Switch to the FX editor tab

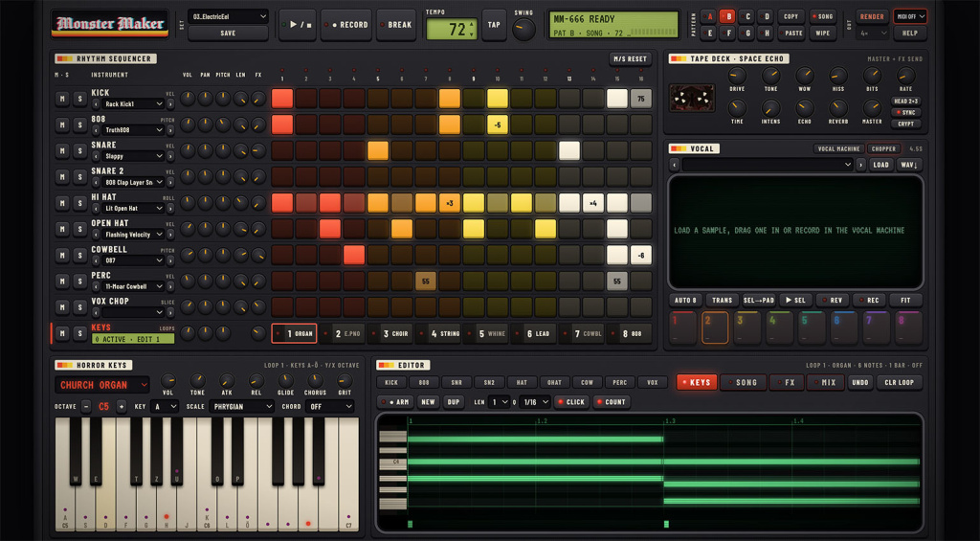[x=787, y=382]
